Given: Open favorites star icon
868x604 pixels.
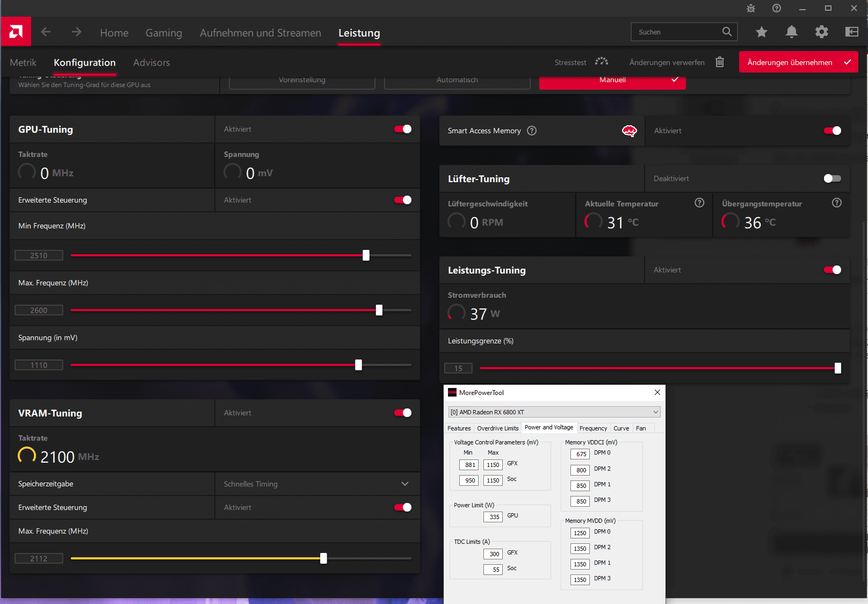Looking at the screenshot, I should click(x=761, y=32).
